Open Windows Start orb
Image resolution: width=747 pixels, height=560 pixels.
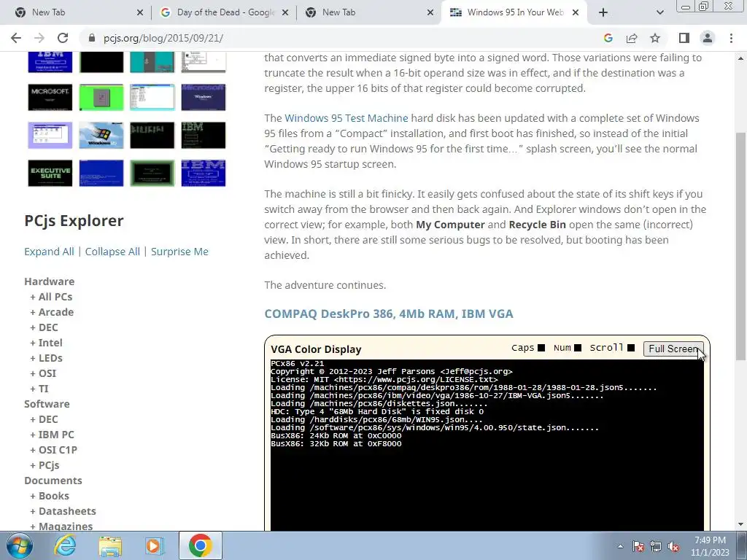pos(20,545)
